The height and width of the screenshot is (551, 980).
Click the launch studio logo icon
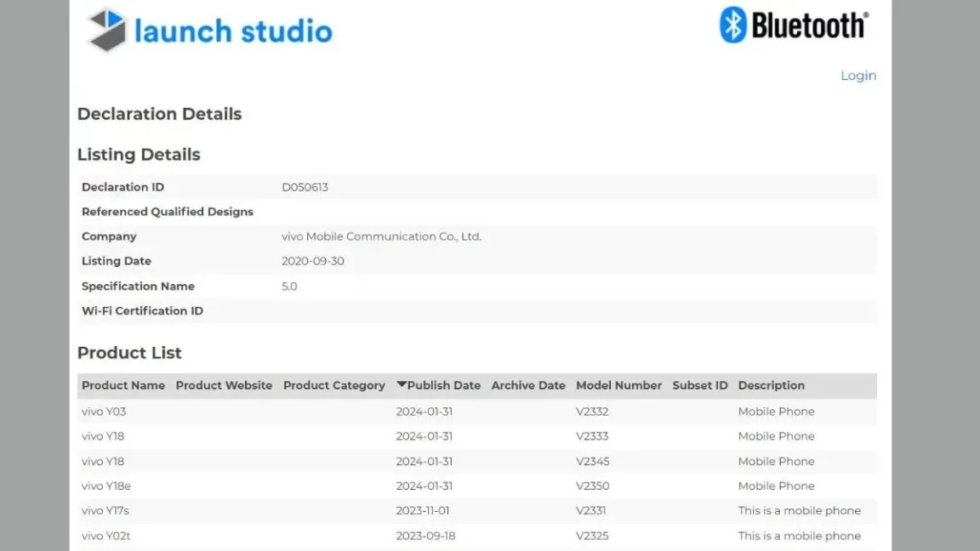[106, 30]
